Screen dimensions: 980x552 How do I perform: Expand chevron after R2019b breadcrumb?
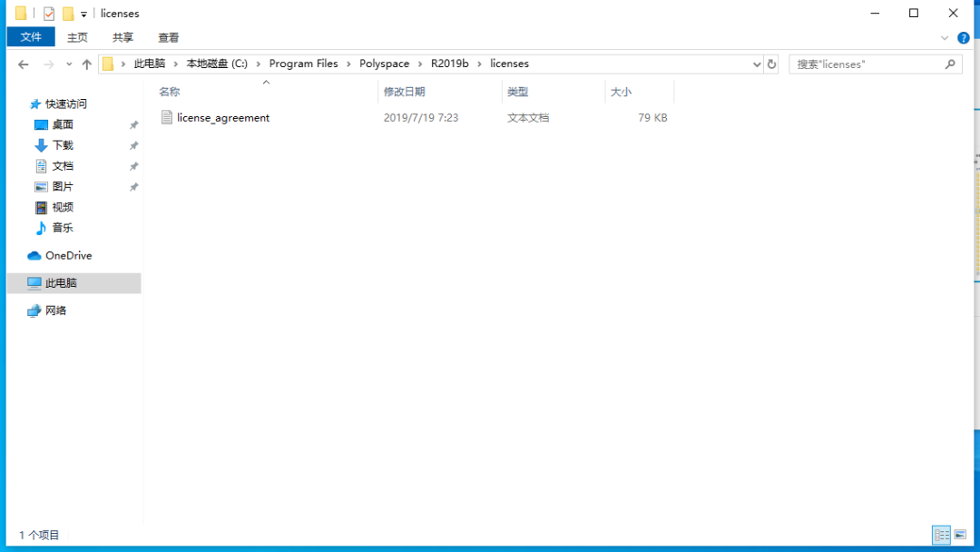pyautogui.click(x=479, y=64)
